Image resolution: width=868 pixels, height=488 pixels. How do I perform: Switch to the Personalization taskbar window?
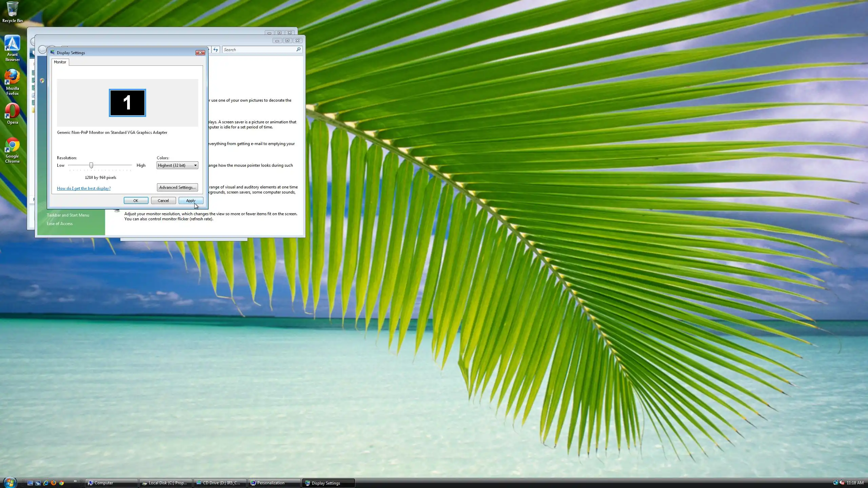click(x=274, y=483)
